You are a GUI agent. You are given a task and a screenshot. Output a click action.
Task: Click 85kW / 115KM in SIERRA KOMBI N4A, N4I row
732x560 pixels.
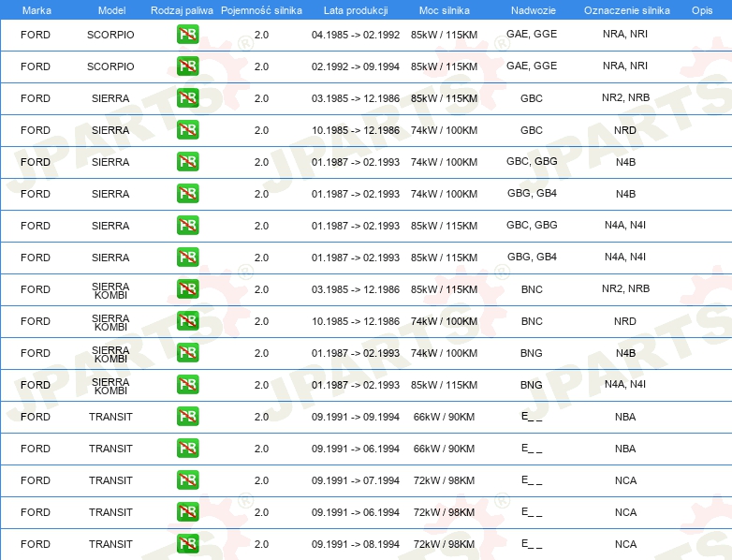(x=444, y=385)
